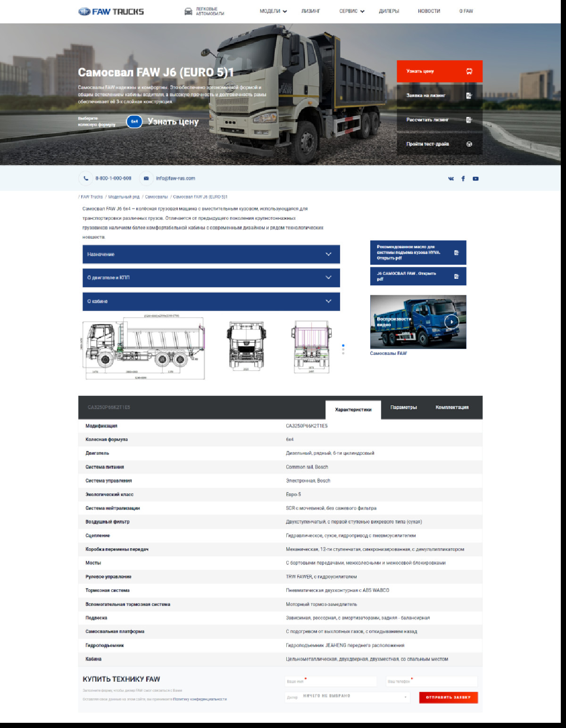Click the red Узнать цену button
The image size is (566, 728).
click(440, 71)
